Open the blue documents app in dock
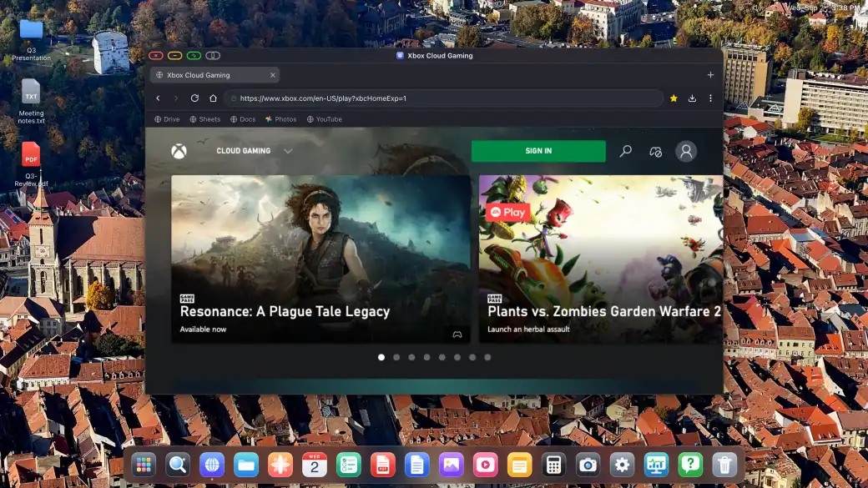The width and height of the screenshot is (868, 488). [416, 465]
